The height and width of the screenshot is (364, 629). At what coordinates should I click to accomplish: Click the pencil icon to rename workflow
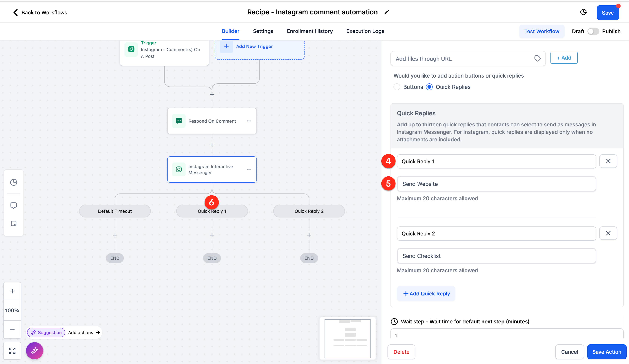coord(387,12)
